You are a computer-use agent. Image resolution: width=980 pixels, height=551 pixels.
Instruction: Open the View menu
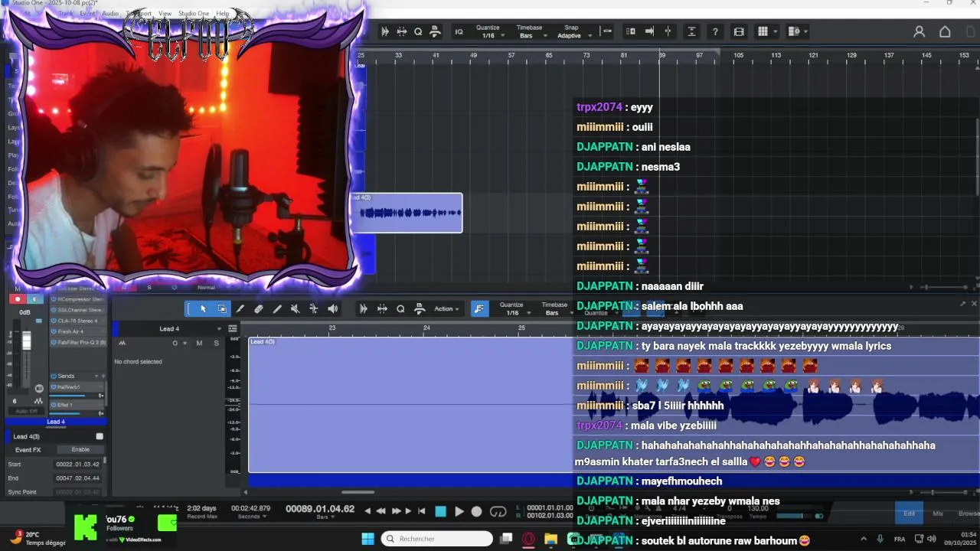[x=165, y=14]
